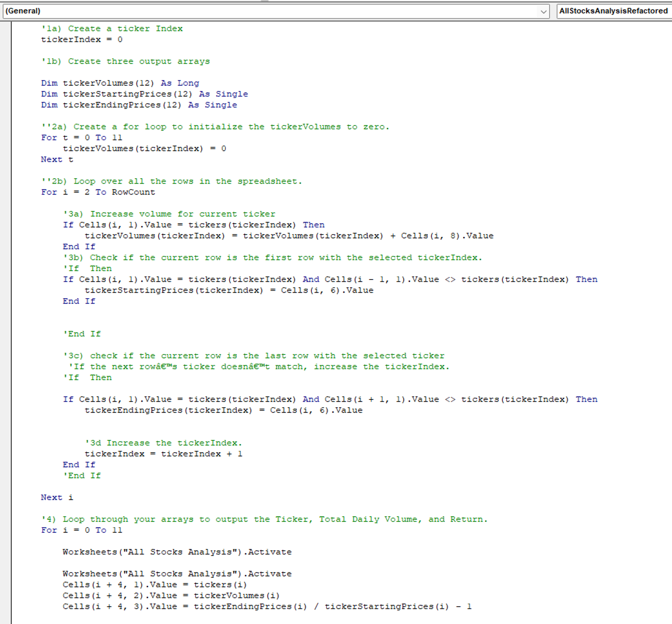The width and height of the screenshot is (672, 624).
Task: Click the 4) comment about outputting Ticker arrays
Action: point(265,519)
